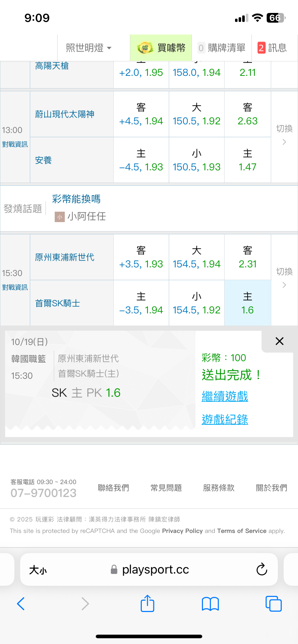
Task: Select 原州東浦新世代 away +3.5 spread cell
Action: 141,257
